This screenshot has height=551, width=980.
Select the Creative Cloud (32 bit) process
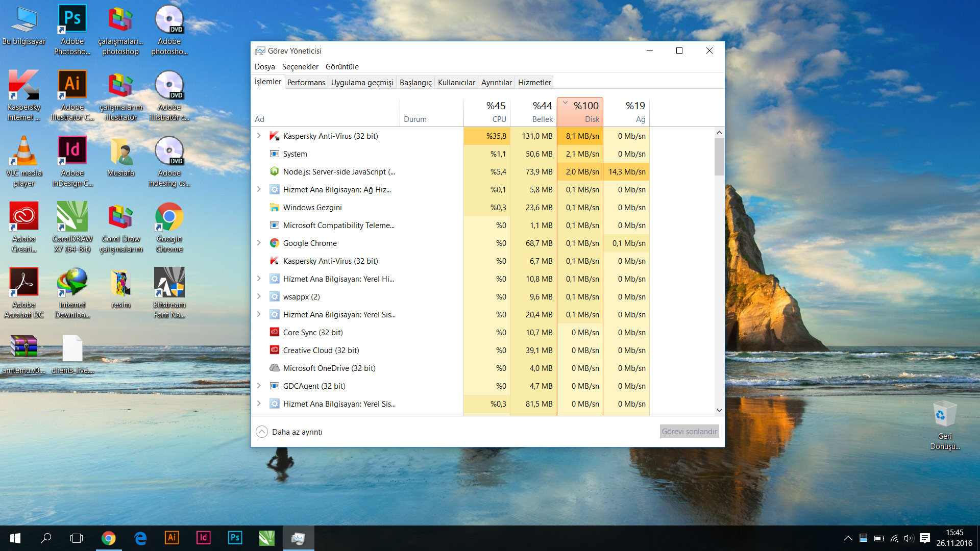coord(450,350)
